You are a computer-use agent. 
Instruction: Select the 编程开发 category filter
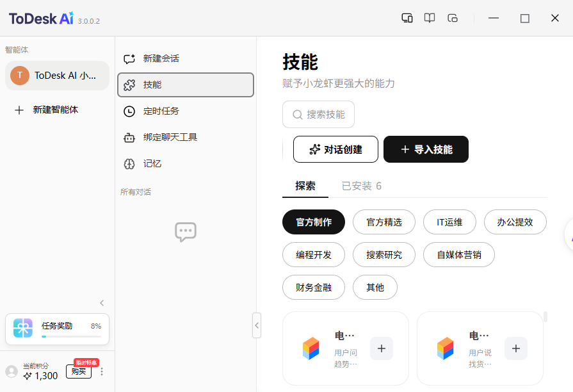coord(314,254)
